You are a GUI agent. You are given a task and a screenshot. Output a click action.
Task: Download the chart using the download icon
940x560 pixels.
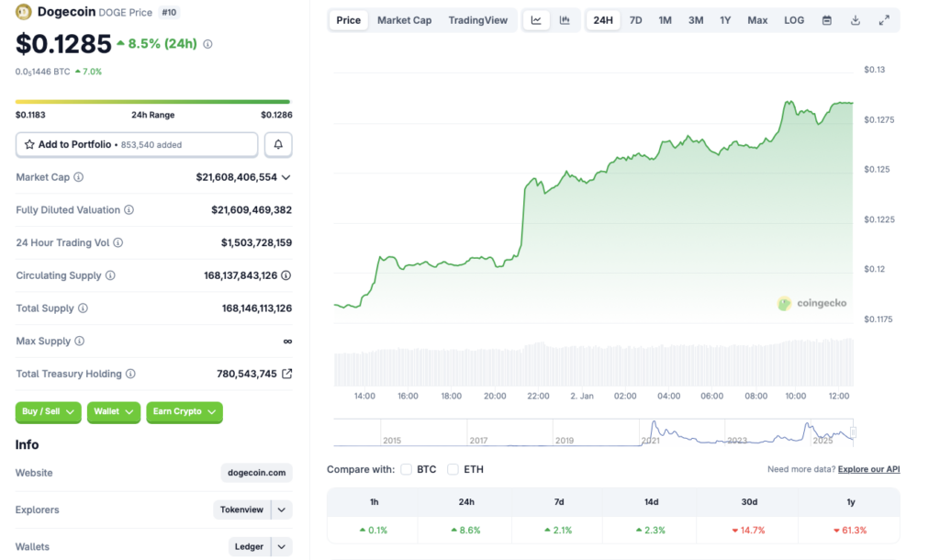pos(854,19)
